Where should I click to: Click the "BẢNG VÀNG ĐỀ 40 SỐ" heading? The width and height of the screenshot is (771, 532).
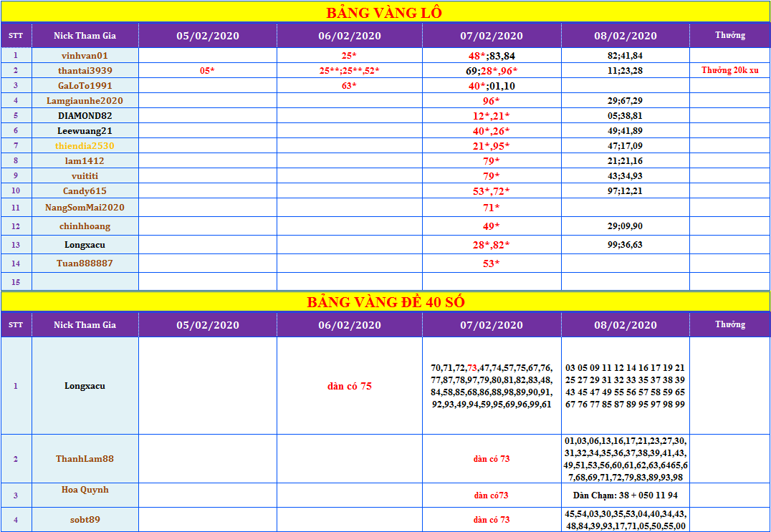[385, 302]
